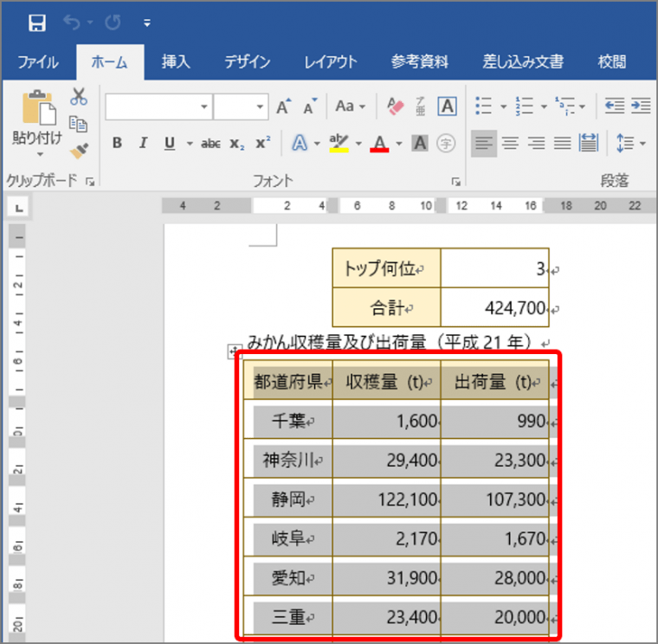Undo the last action
Image resolution: width=658 pixels, height=644 pixels.
tap(71, 23)
